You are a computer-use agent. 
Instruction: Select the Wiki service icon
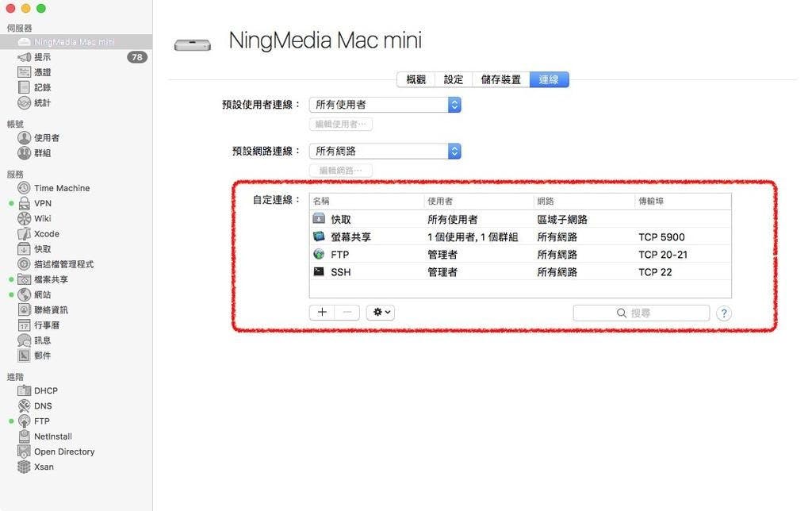[25, 218]
